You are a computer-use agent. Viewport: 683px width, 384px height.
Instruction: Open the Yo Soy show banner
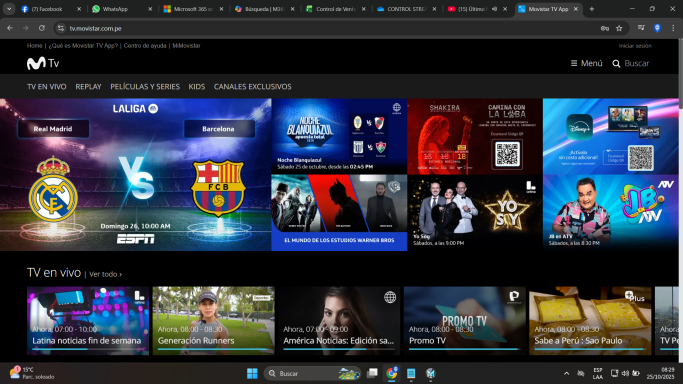[x=475, y=213]
